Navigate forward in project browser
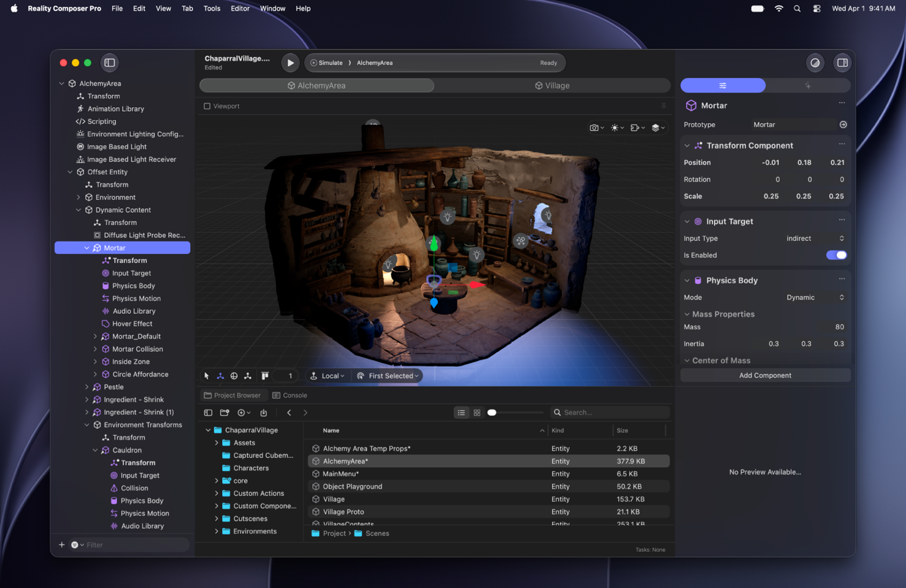Screen dimensions: 906x588 pyautogui.click(x=305, y=413)
